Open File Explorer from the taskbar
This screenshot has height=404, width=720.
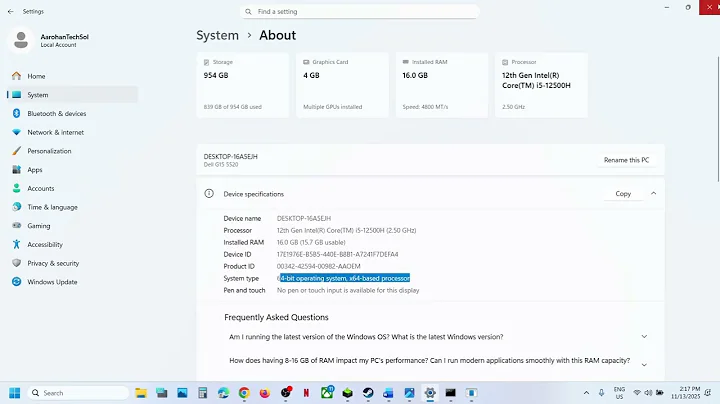click(141, 393)
